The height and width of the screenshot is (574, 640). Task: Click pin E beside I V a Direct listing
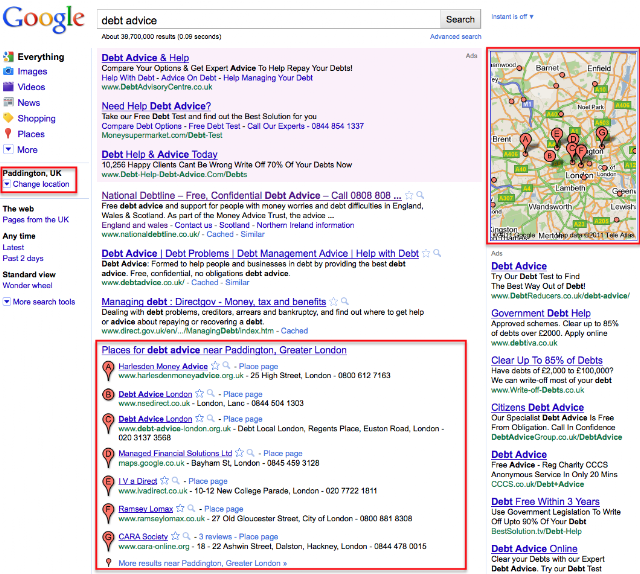click(108, 485)
